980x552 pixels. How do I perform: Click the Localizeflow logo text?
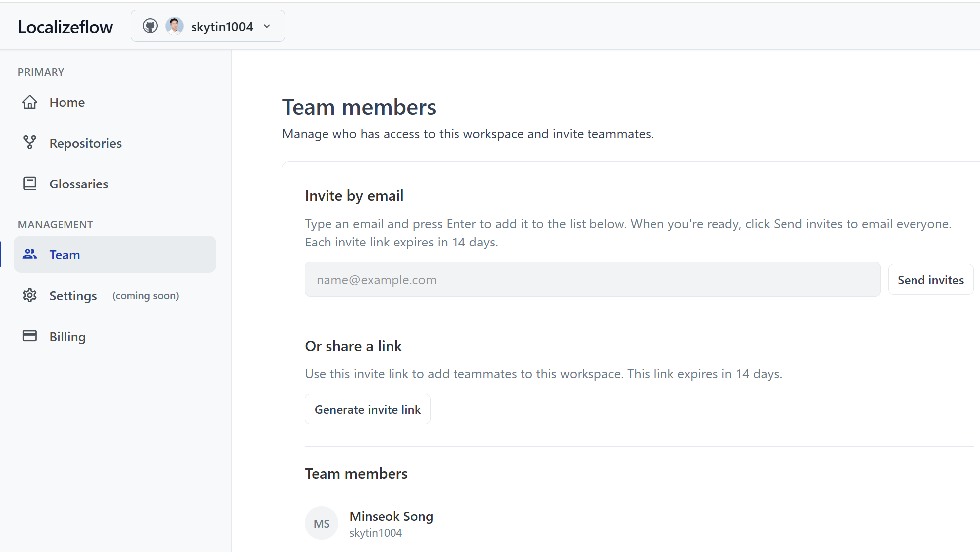(x=65, y=27)
